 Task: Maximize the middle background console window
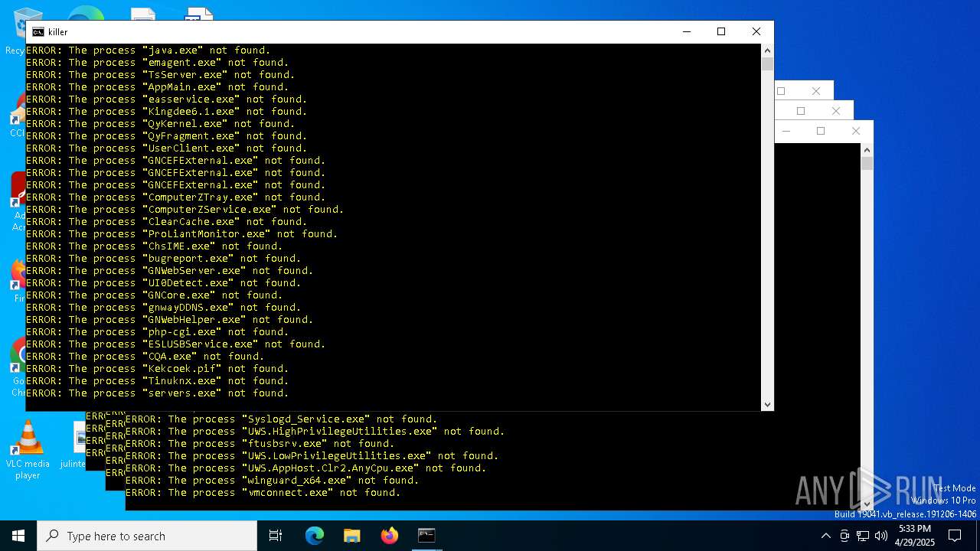(801, 111)
